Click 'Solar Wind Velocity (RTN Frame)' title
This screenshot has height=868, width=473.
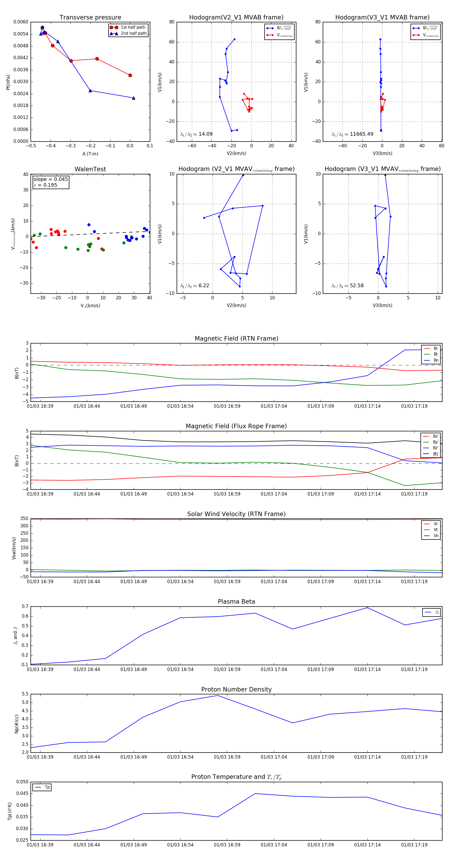coord(236,514)
